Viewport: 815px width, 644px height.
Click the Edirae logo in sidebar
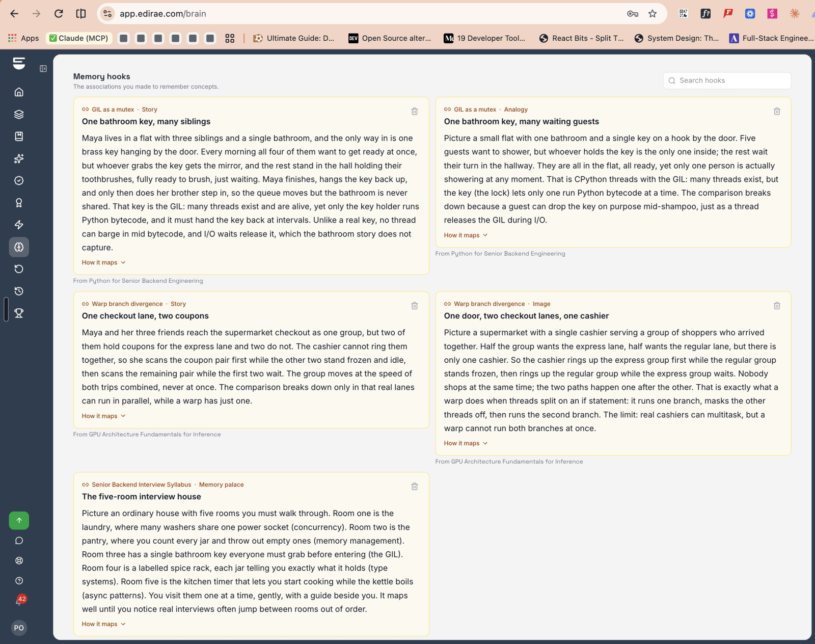point(19,63)
